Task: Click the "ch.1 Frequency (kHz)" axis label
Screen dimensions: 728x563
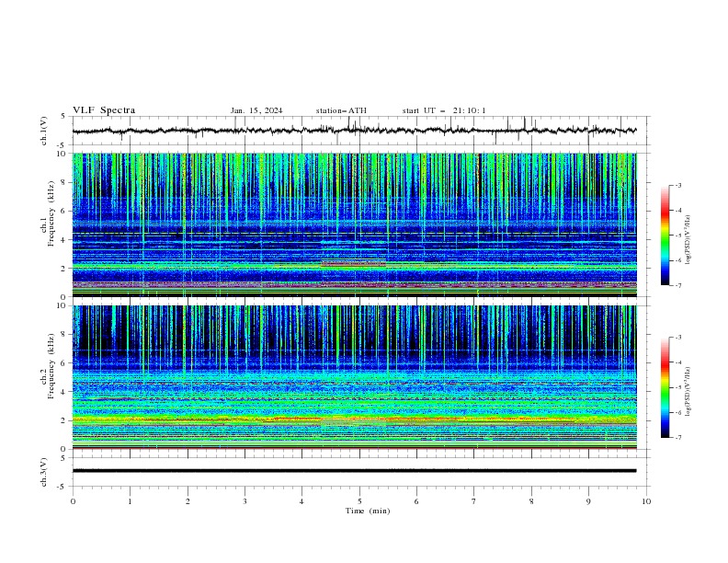Action: pos(47,213)
